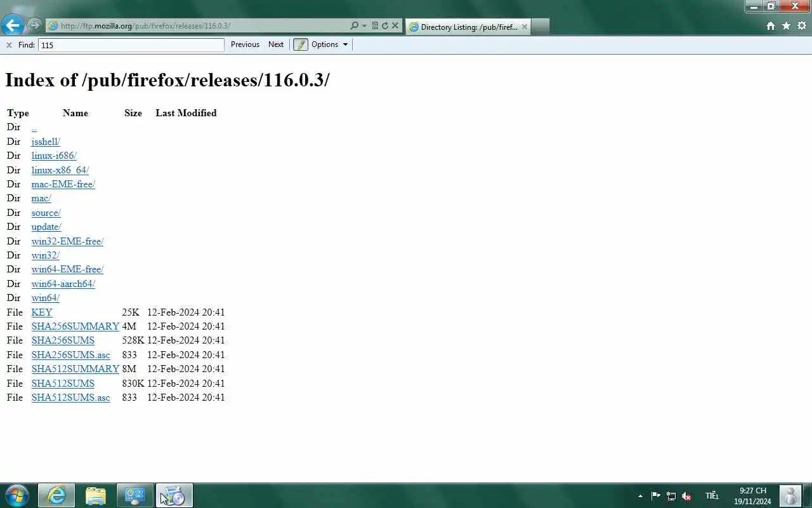Open the win32-EME-free/ directory

coord(67,241)
